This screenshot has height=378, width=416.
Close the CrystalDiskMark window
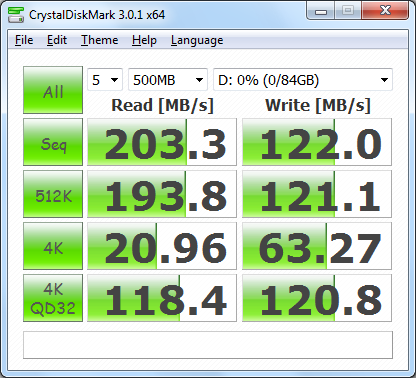tap(385, 11)
